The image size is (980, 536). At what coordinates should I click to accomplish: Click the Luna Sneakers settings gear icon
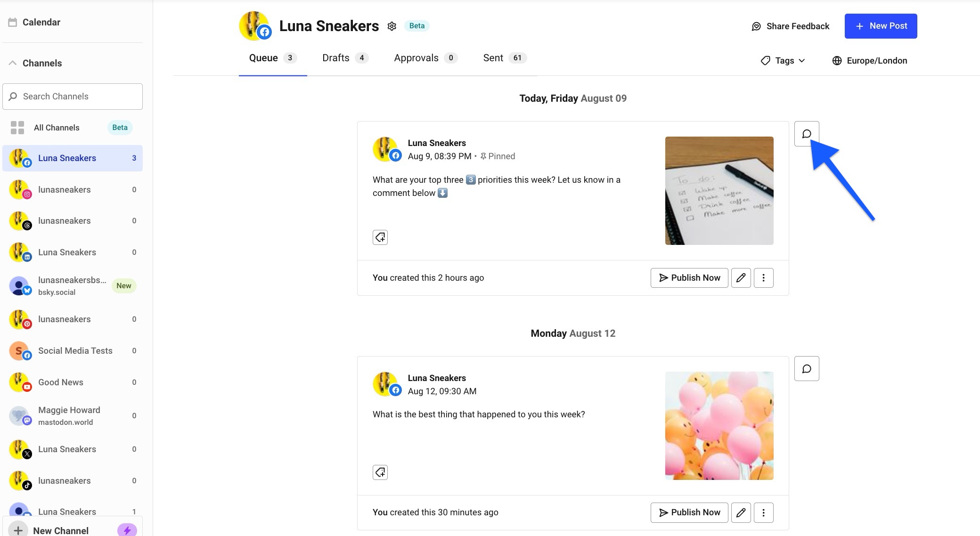(x=392, y=26)
